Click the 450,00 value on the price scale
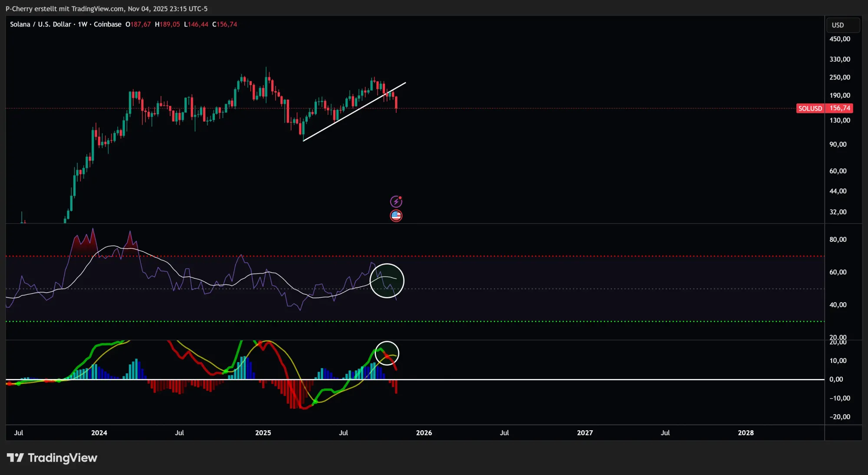 840,39
